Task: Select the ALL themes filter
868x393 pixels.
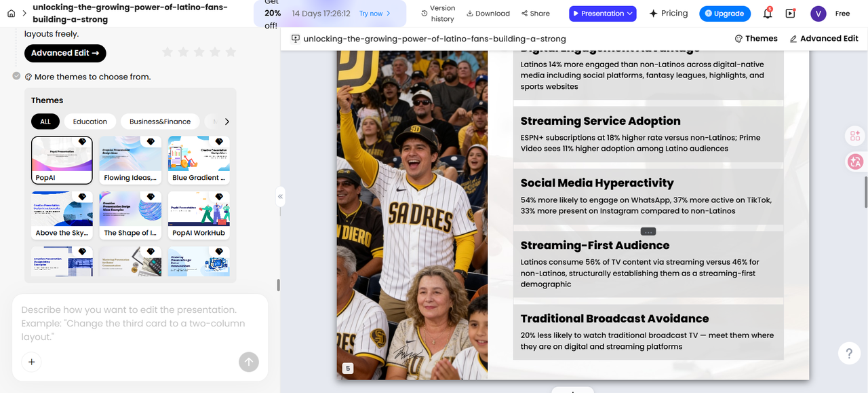Action: tap(45, 121)
